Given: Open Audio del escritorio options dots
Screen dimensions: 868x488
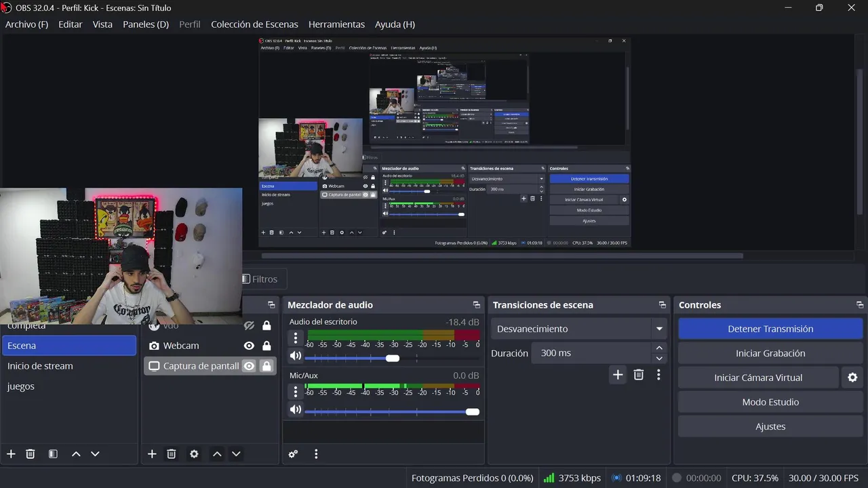Looking at the screenshot, I should pos(296,338).
